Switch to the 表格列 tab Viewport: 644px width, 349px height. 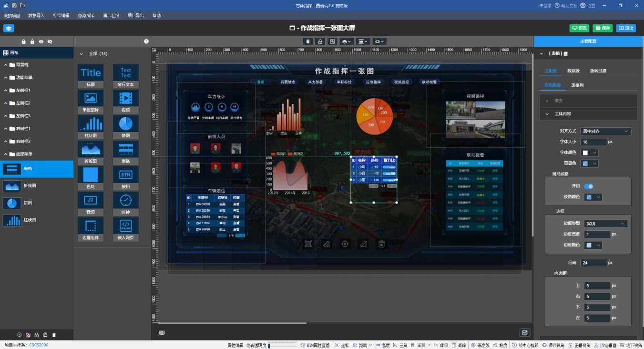click(577, 85)
